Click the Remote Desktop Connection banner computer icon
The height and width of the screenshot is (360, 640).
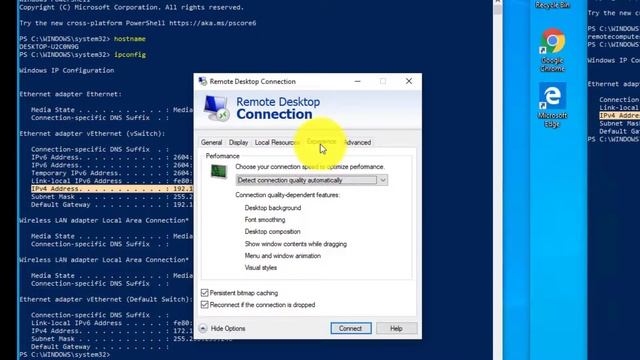pos(216,108)
